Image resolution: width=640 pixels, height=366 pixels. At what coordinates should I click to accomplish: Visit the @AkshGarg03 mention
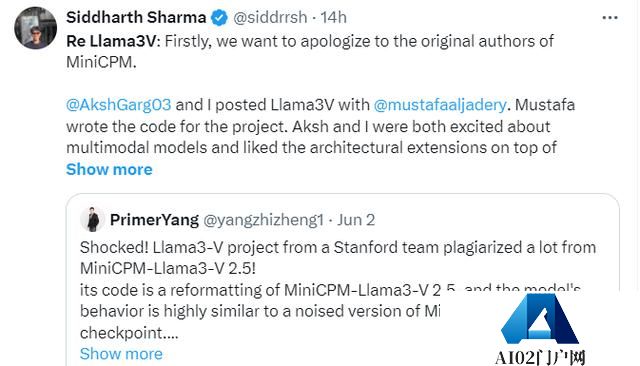click(x=118, y=105)
